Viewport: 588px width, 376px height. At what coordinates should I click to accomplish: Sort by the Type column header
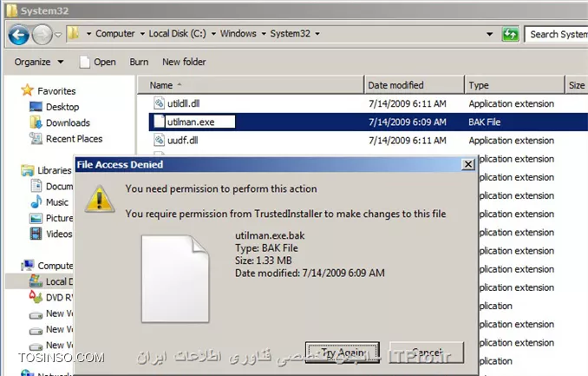[514, 85]
